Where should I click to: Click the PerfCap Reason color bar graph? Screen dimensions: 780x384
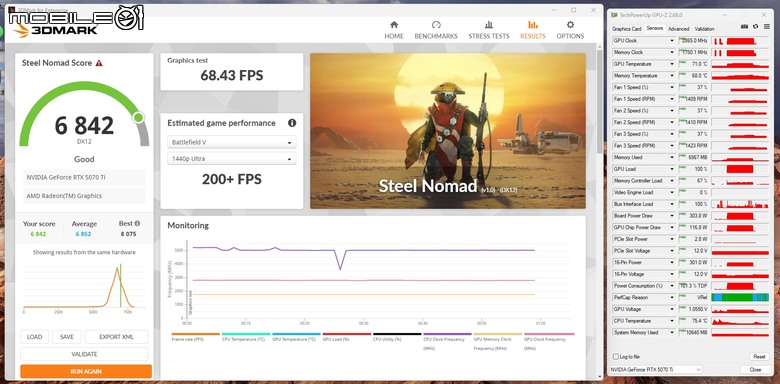(x=740, y=297)
